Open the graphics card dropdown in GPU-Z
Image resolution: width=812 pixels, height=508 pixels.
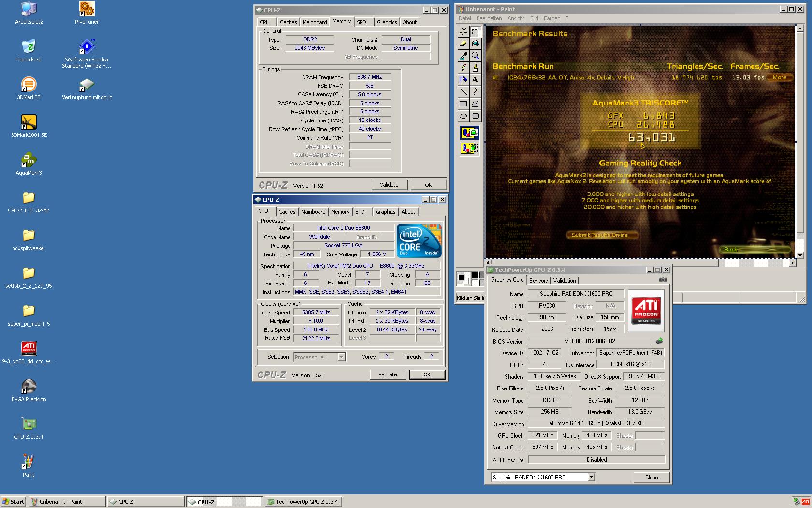591,478
